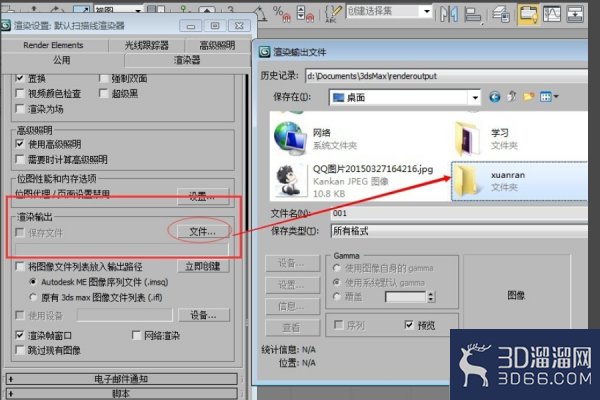
Task: Open the view menu icon in file dialog
Action: (549, 97)
